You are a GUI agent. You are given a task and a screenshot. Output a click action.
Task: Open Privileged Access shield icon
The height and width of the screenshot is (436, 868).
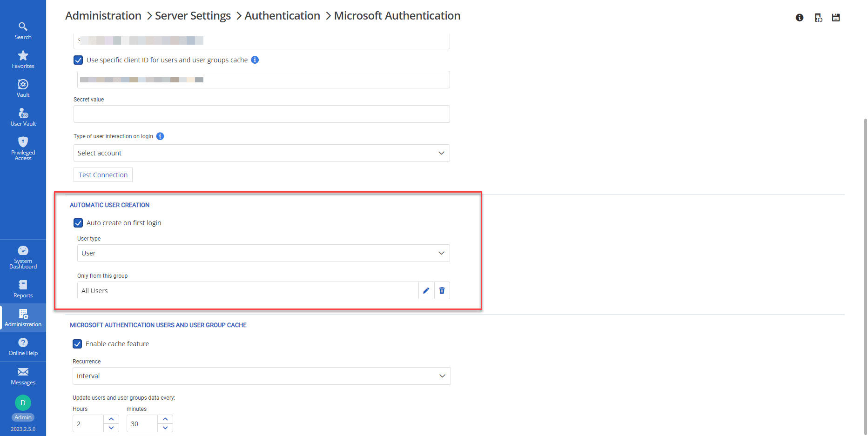[23, 148]
